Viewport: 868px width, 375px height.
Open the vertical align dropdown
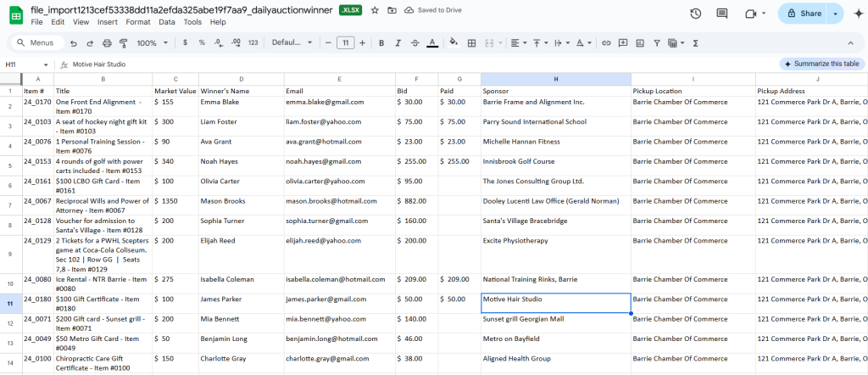click(x=540, y=42)
